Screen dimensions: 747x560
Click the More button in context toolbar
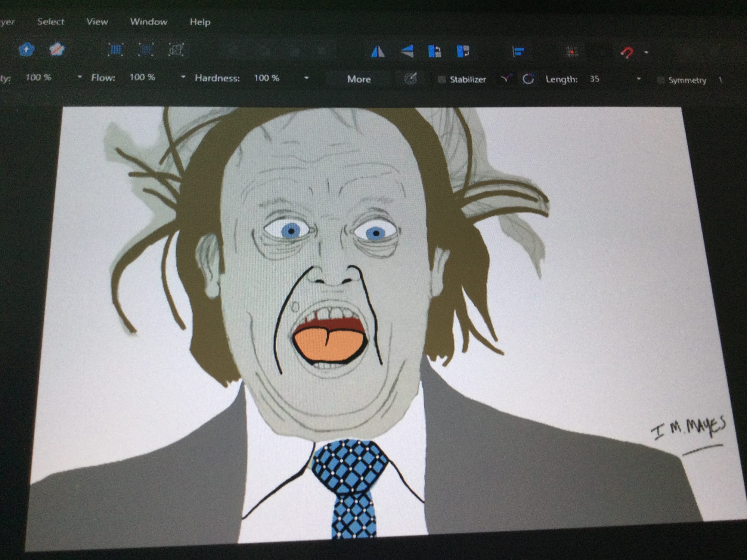point(359,79)
